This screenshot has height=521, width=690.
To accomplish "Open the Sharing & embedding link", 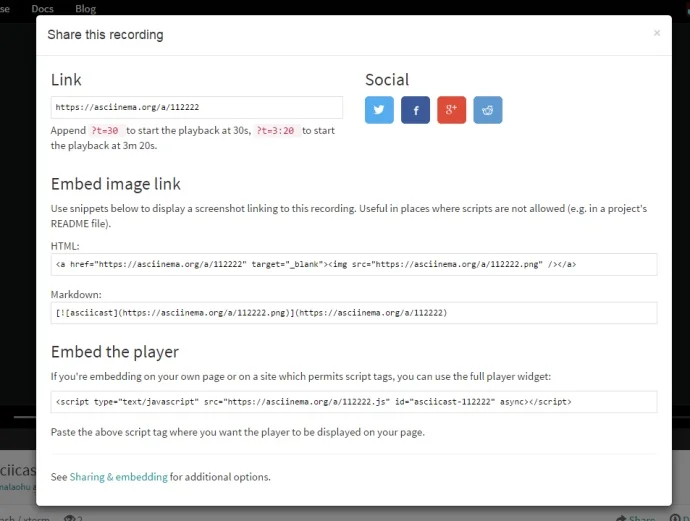I will [x=118, y=477].
